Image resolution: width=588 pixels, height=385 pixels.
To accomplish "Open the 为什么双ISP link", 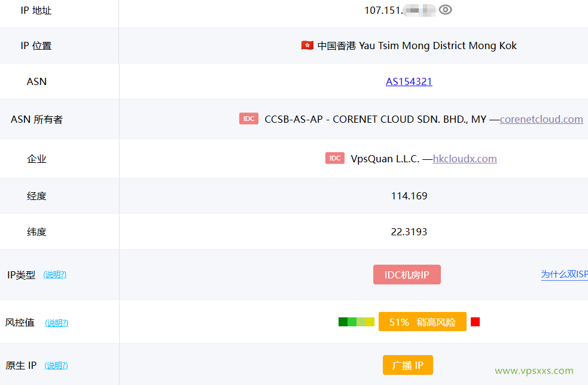I will coord(564,274).
